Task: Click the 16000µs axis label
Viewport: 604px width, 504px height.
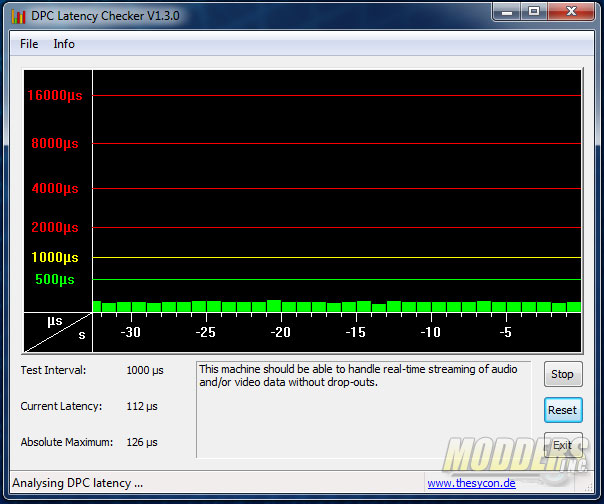Action: tap(55, 95)
